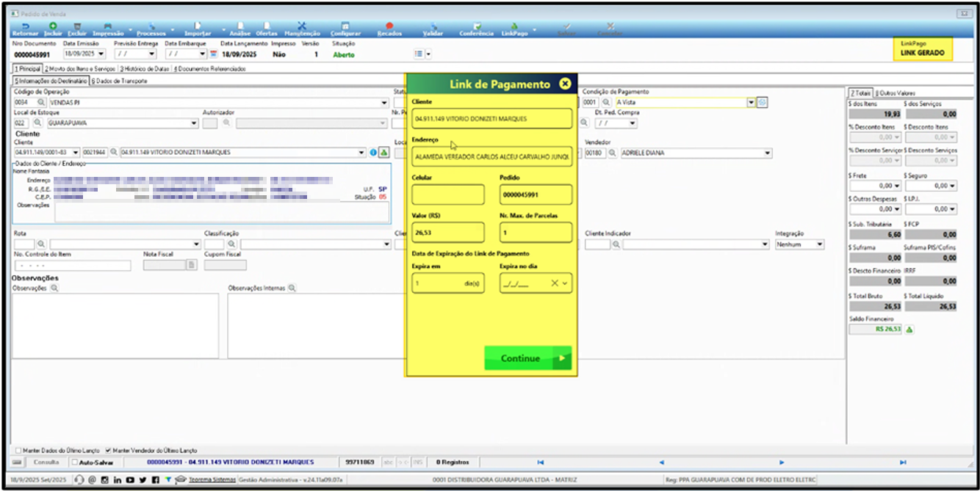Open the Data Emissão date dropdown
The width and height of the screenshot is (980, 491).
click(x=101, y=54)
